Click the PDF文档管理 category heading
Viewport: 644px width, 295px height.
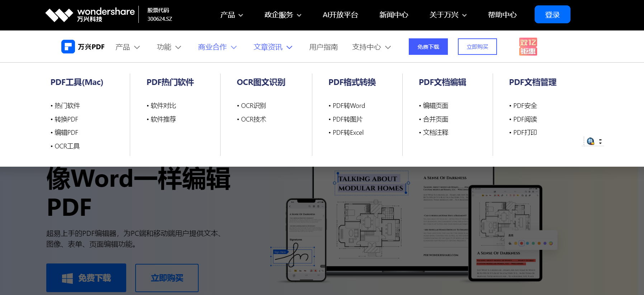coord(533,82)
